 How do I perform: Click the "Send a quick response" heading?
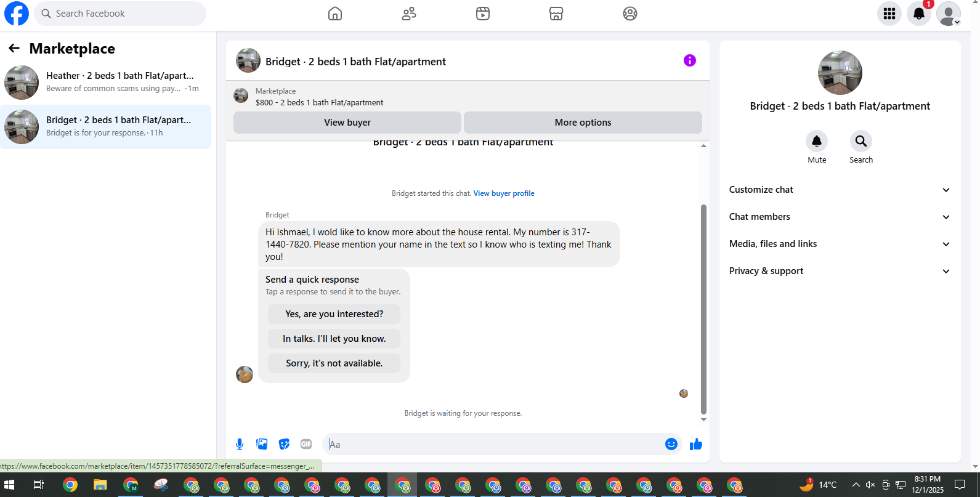pos(312,280)
